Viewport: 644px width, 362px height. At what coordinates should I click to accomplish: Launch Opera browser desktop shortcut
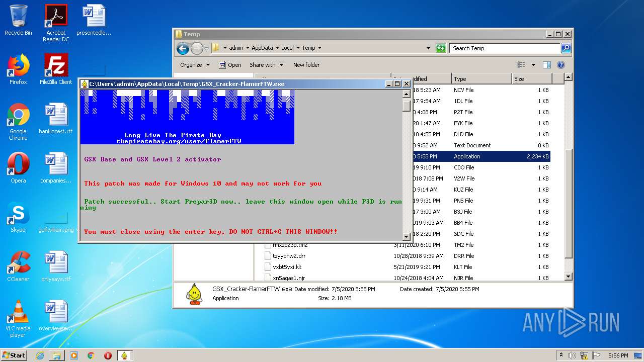(18, 168)
